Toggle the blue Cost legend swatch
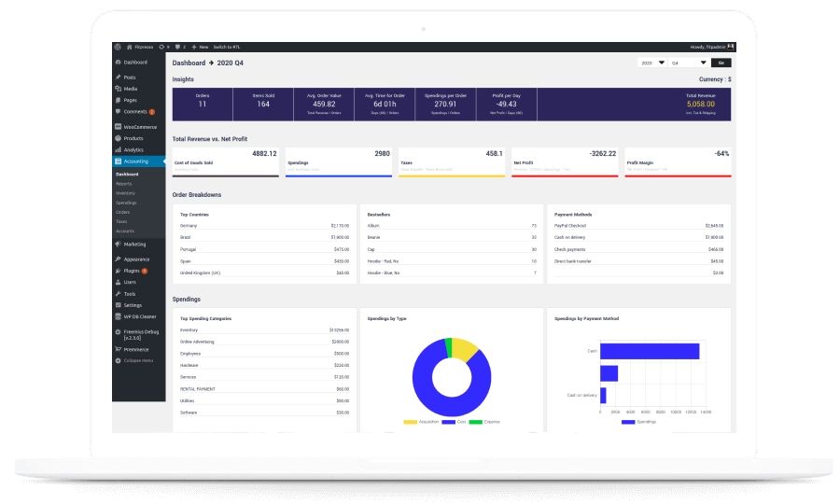Screen dimensions: 840x504 coord(449,422)
